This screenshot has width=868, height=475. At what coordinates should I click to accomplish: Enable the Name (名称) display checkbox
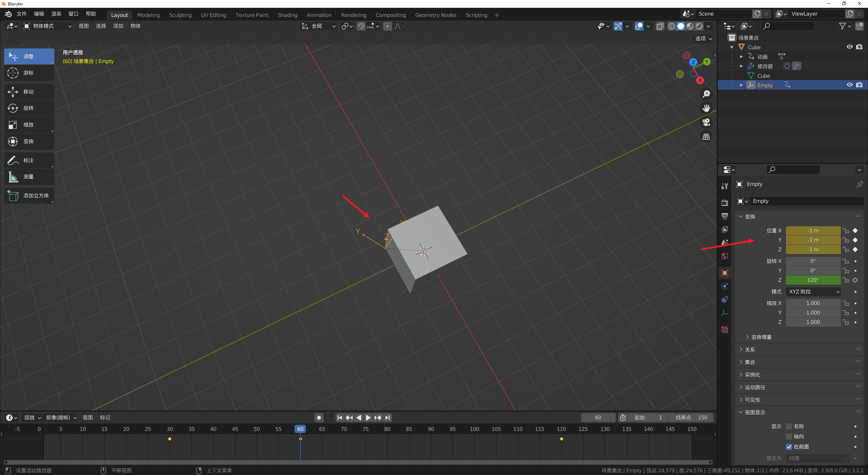[x=789, y=426]
